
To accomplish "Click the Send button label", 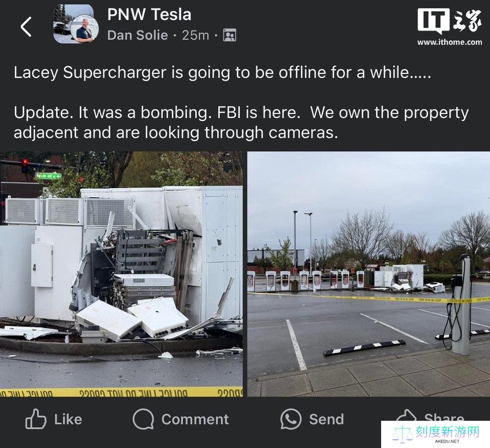I will [x=326, y=419].
